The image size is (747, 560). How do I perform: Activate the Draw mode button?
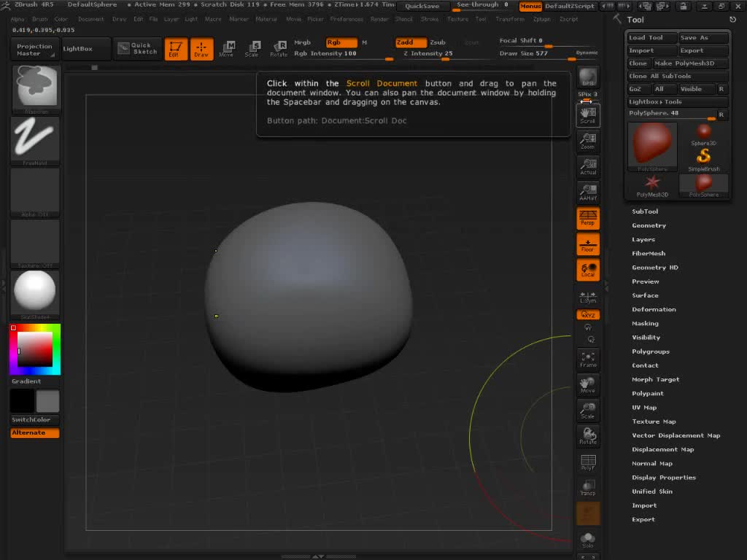tap(201, 49)
